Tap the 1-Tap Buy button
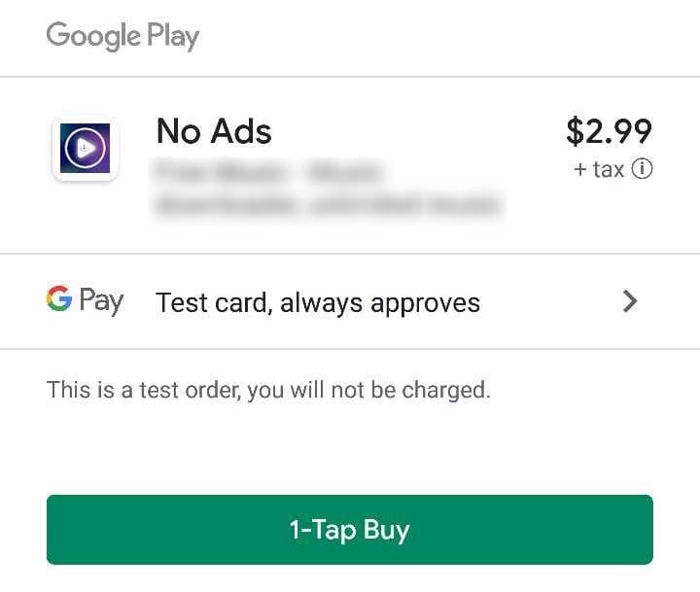700x592 pixels. 350,530
